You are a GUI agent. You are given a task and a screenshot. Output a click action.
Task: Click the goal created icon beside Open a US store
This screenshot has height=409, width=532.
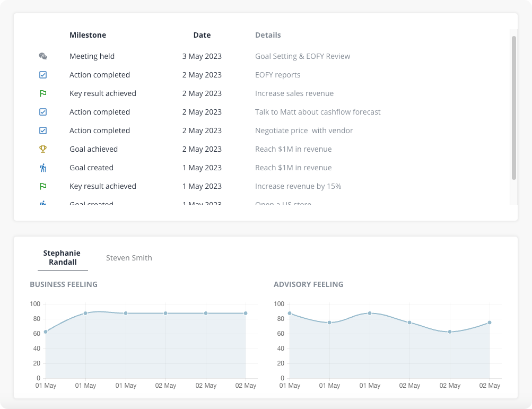(x=43, y=203)
